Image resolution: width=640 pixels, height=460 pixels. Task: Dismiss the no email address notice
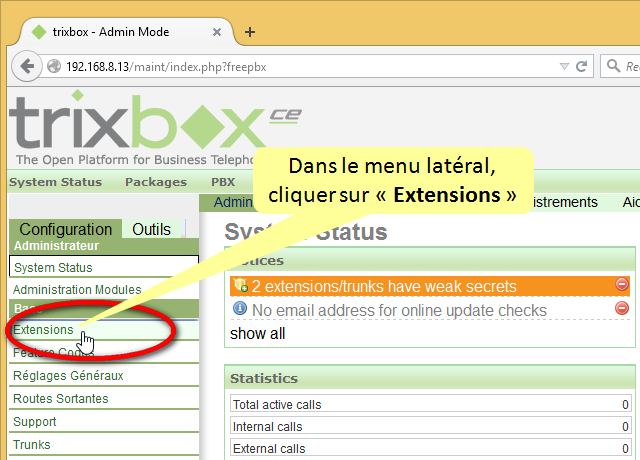click(622, 308)
